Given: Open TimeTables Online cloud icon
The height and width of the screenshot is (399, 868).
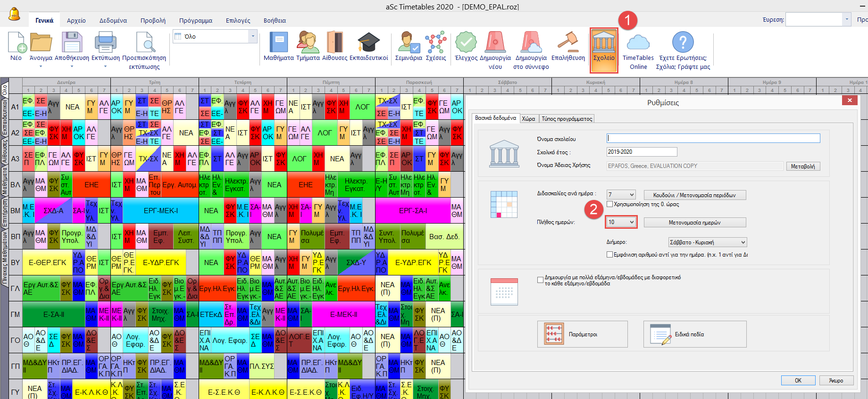Looking at the screenshot, I should [638, 43].
